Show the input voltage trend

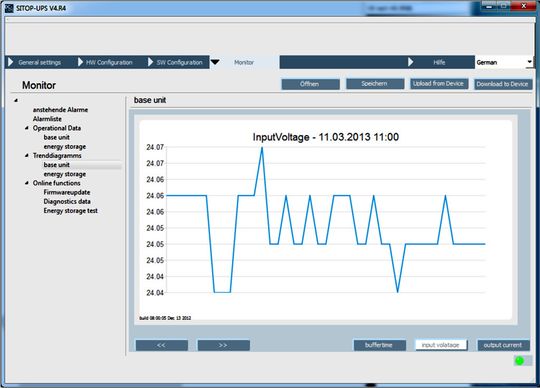(x=441, y=345)
